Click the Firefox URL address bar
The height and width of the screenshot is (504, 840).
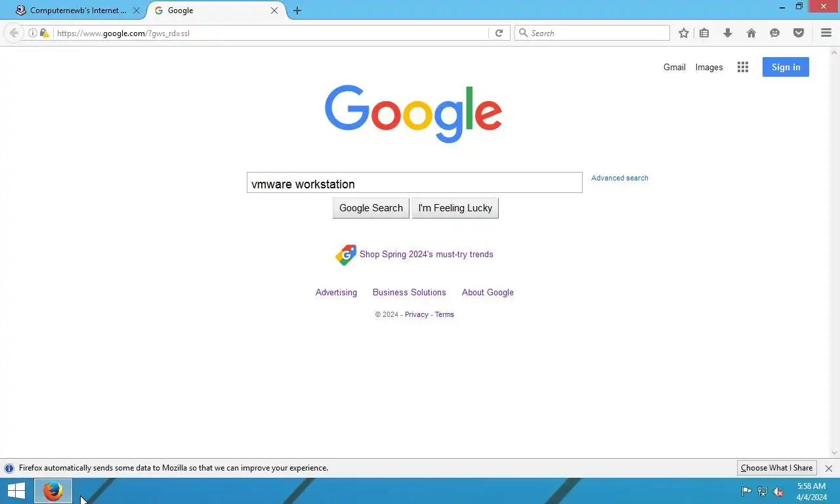point(269,33)
